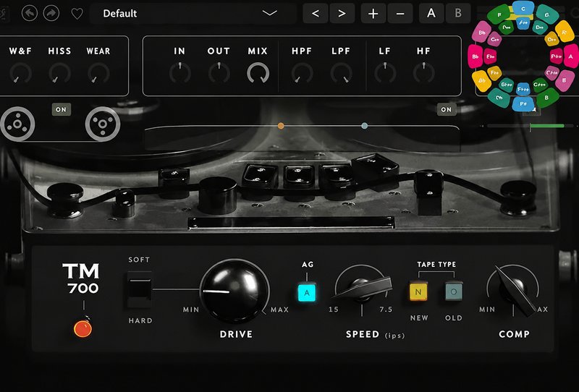This screenshot has width=579, height=392.
Task: Click the MIX knob
Action: [x=258, y=73]
